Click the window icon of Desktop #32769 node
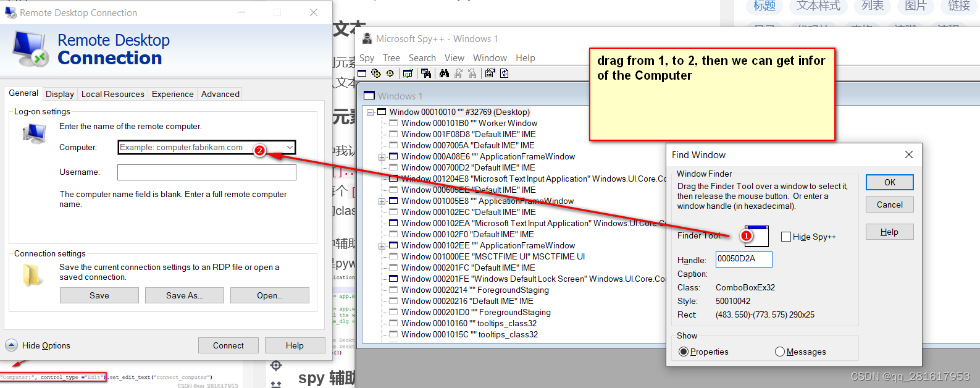Viewport: 980px width, 388px height. coord(382,112)
